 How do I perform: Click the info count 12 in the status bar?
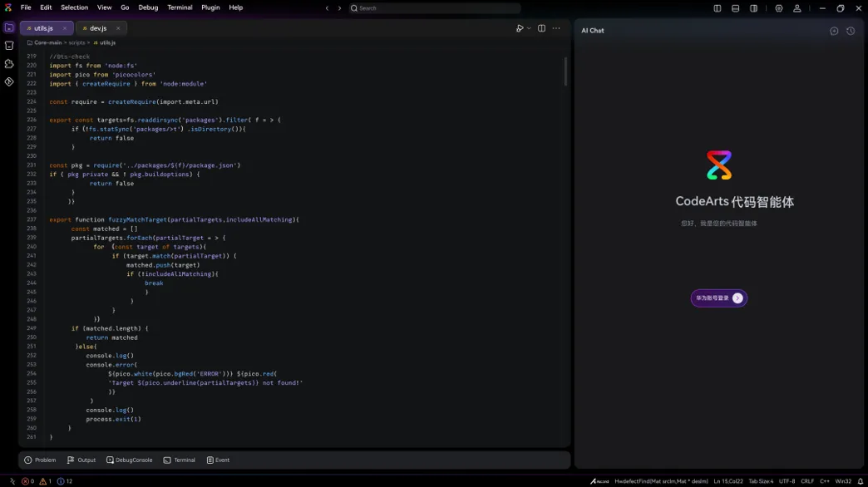[x=65, y=481]
